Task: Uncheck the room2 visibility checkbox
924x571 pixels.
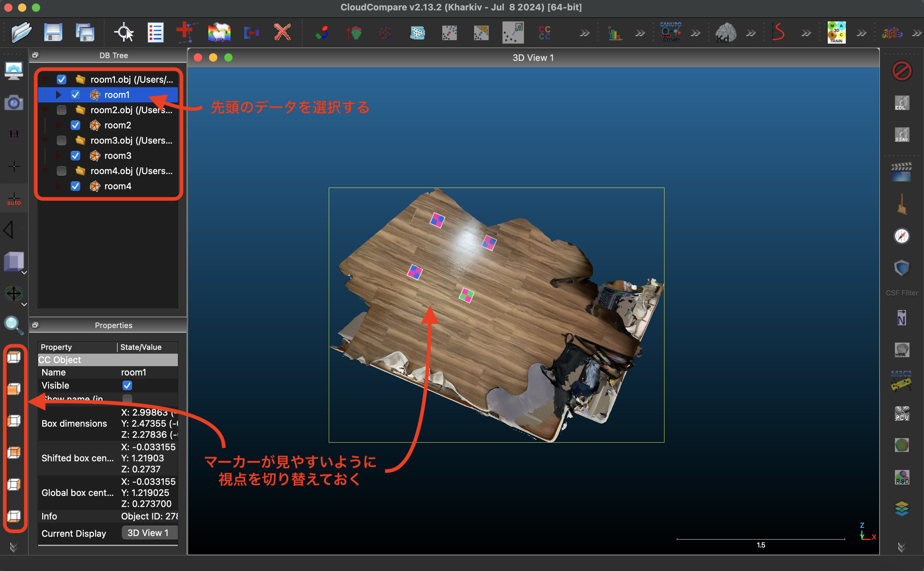Action: click(75, 125)
